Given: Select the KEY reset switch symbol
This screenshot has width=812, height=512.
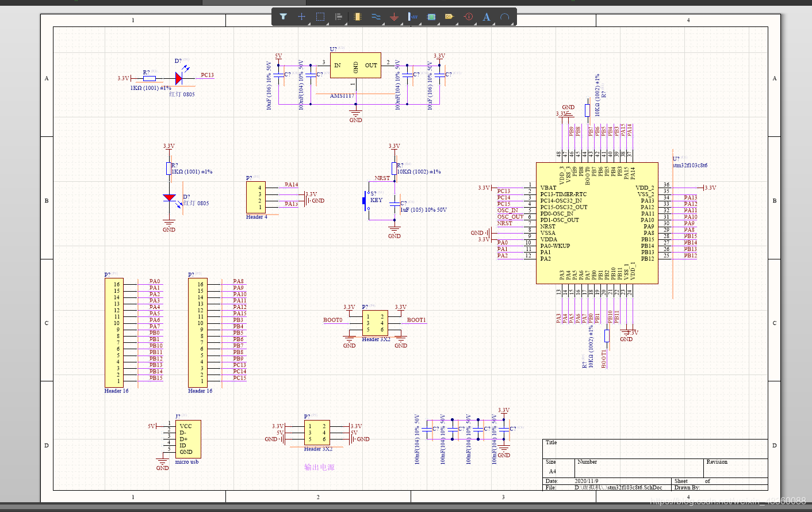Looking at the screenshot, I should pos(366,200).
